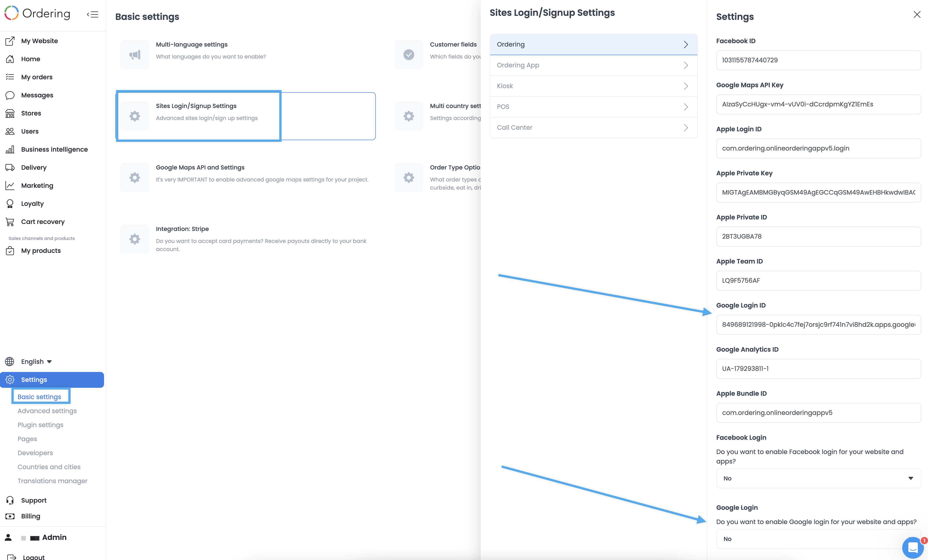The width and height of the screenshot is (928, 560).
Task: Click the Logout icon
Action: coord(12,557)
